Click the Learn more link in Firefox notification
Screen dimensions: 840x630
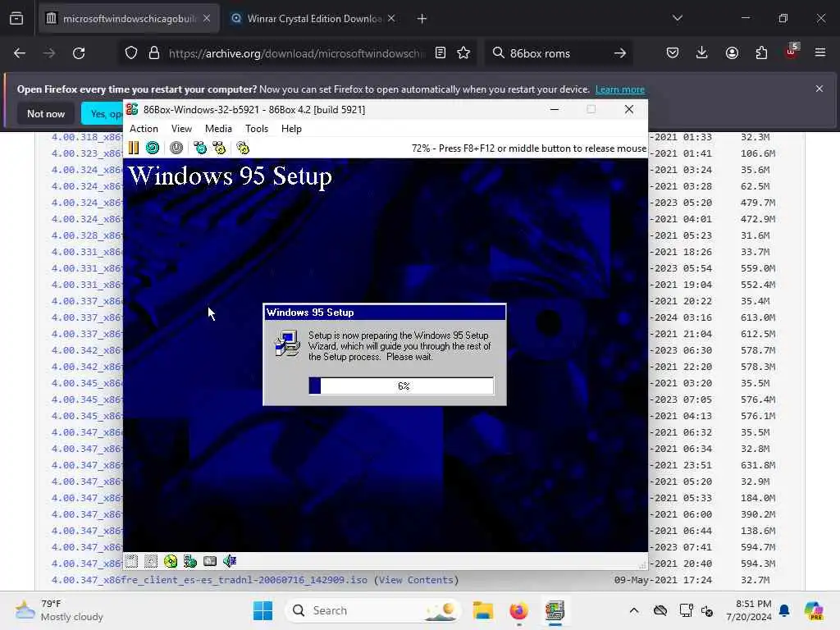(620, 89)
